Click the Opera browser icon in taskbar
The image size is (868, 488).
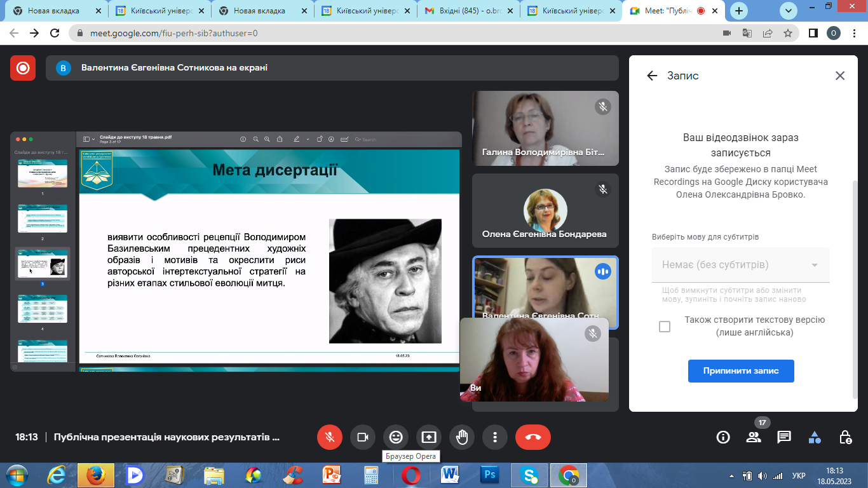click(x=410, y=475)
